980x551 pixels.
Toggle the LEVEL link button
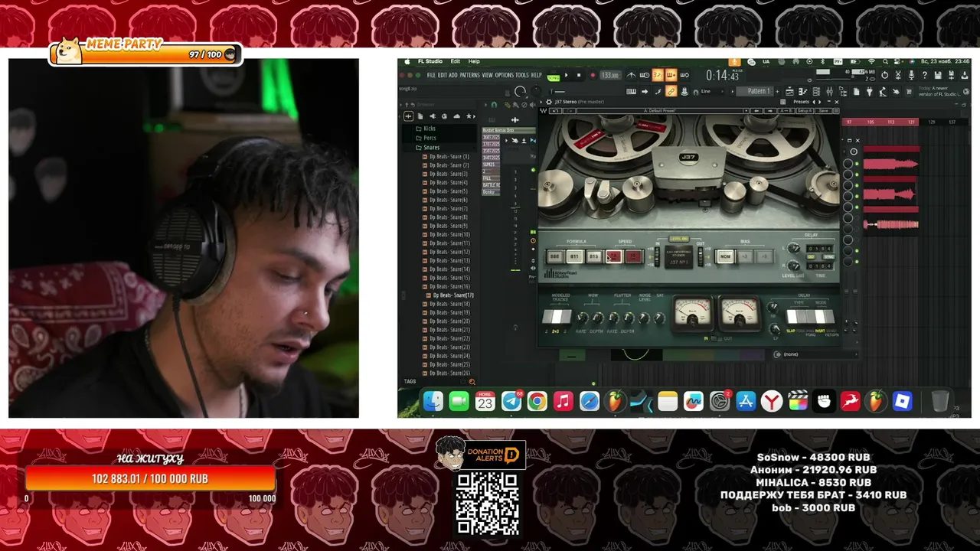coord(679,239)
